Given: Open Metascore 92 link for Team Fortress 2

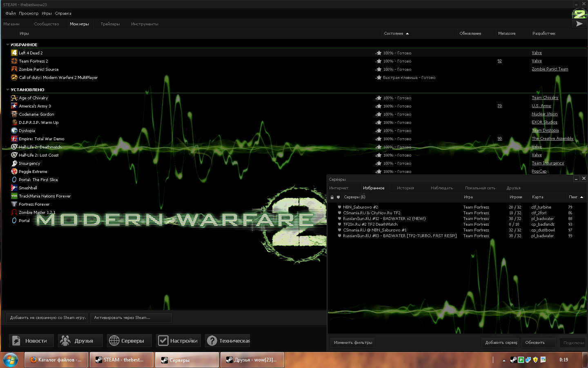Looking at the screenshot, I should click(499, 61).
